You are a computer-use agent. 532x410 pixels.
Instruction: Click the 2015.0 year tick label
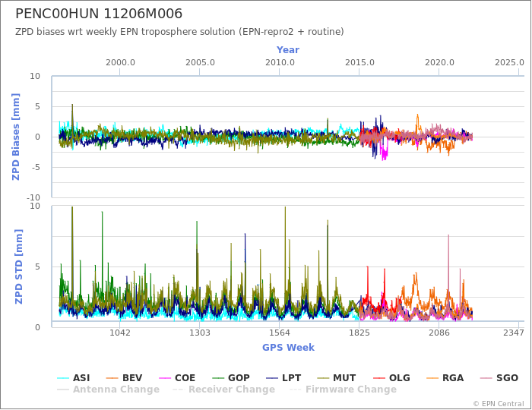click(x=359, y=63)
